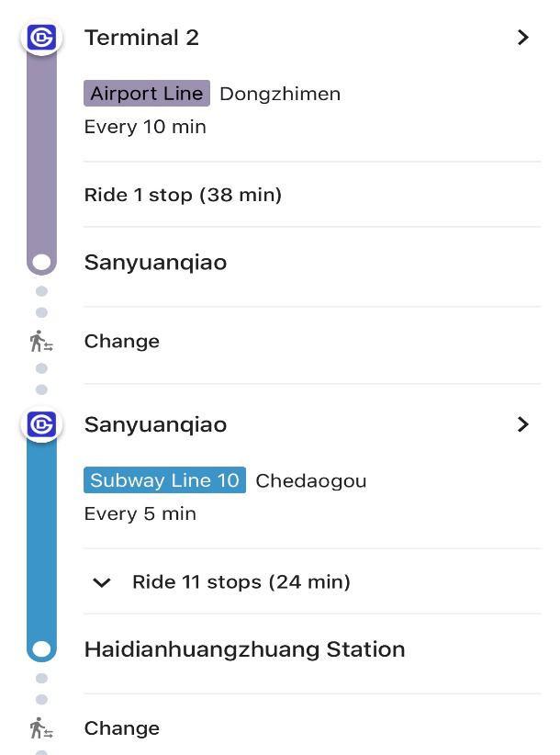Tap the Ride 1 stop (38 min) row
This screenshot has height=755, width=560.
pos(312,195)
